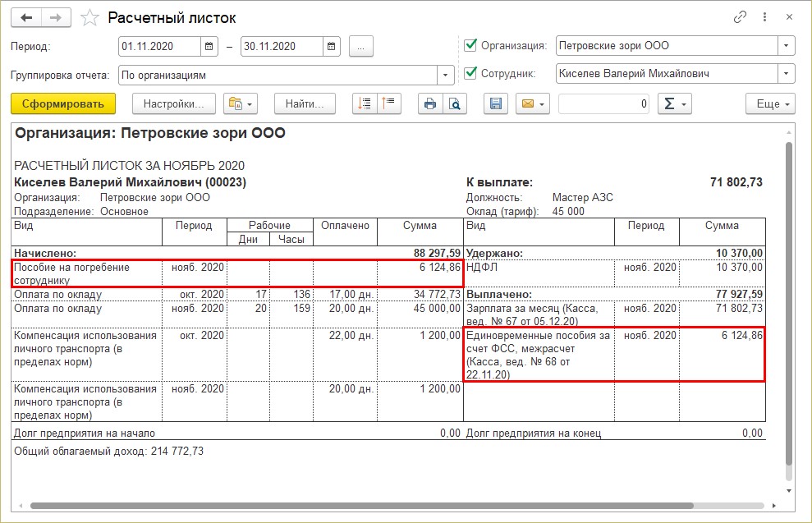Click the period end date field
The height and width of the screenshot is (523, 812).
(282, 46)
